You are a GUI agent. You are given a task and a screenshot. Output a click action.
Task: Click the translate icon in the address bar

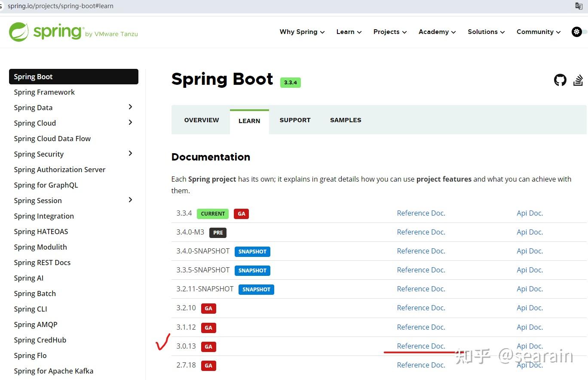pos(579,6)
